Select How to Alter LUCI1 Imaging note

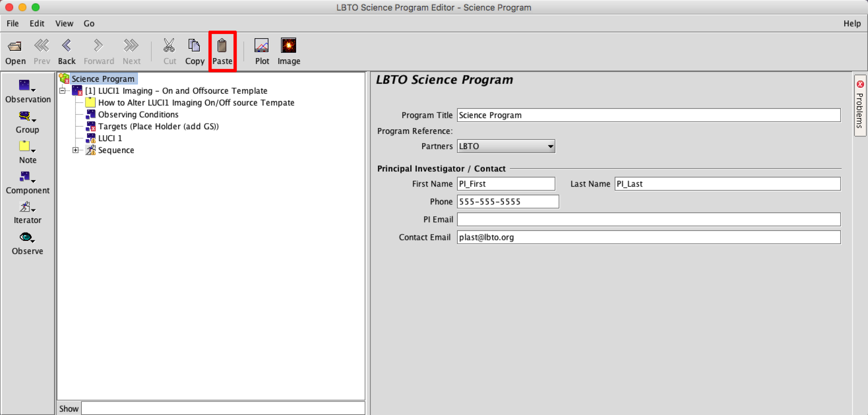click(x=196, y=102)
